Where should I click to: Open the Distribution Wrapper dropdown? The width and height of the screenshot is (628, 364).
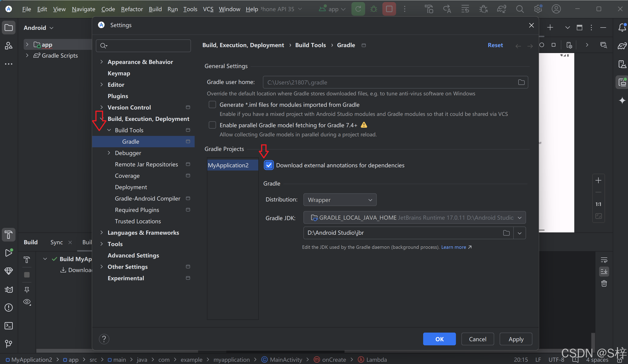(340, 200)
